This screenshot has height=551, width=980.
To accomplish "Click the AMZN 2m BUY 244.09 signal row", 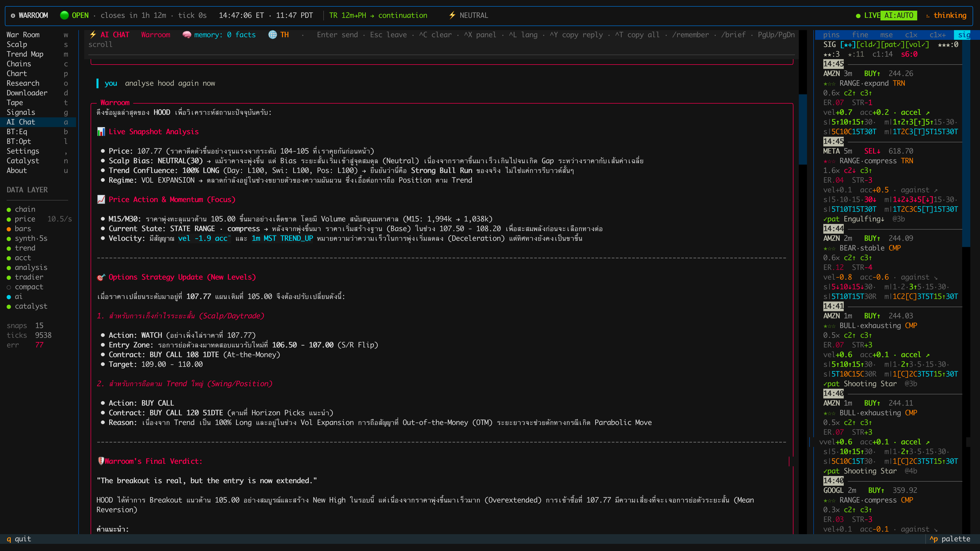I will (868, 239).
